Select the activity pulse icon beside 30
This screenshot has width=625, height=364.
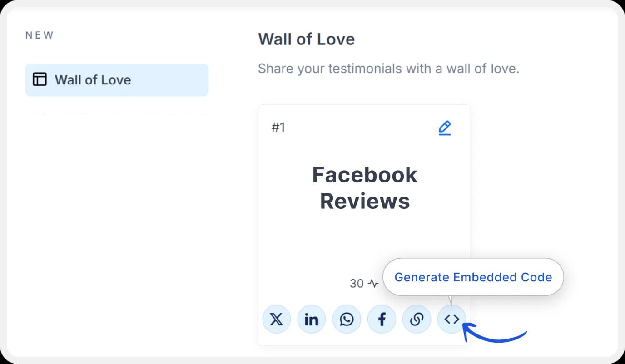click(x=373, y=283)
